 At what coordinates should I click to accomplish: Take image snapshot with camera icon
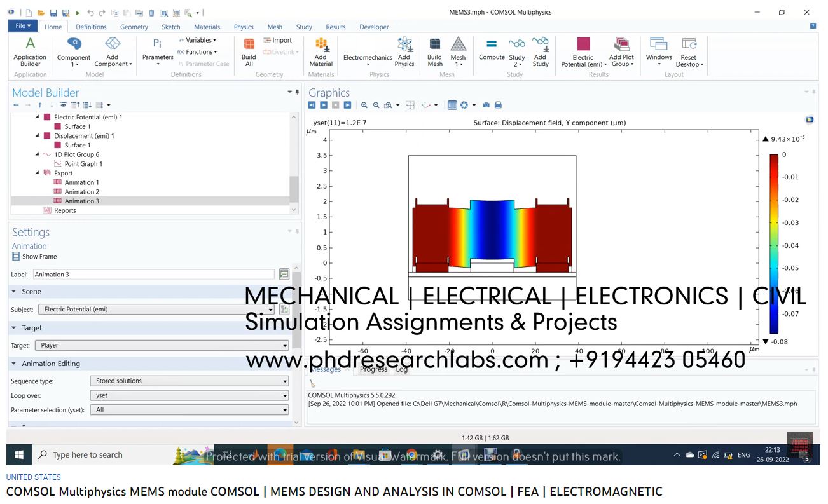pyautogui.click(x=486, y=105)
